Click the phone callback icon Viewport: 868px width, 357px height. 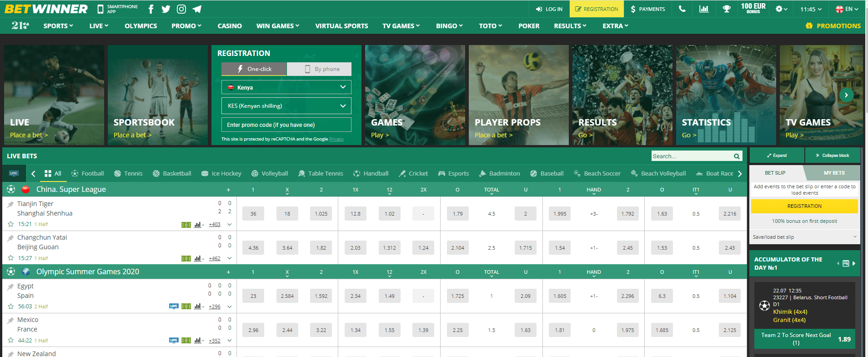[x=682, y=9]
